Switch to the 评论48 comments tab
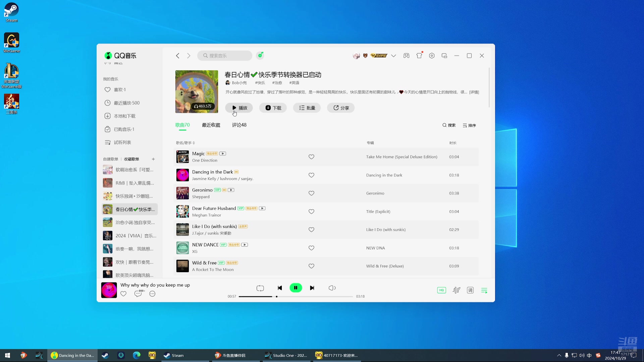Screen dimensions: 644x362 tap(239, 125)
